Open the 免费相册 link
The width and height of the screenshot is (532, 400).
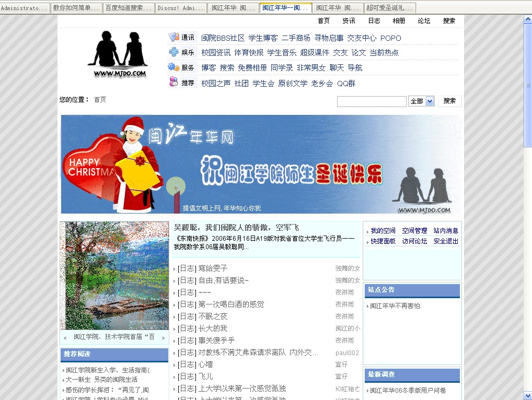tap(252, 68)
